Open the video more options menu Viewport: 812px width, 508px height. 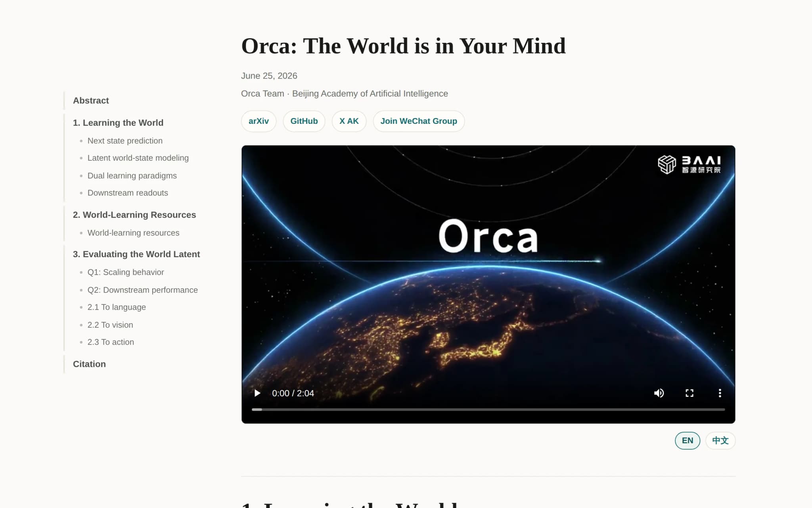(x=720, y=393)
